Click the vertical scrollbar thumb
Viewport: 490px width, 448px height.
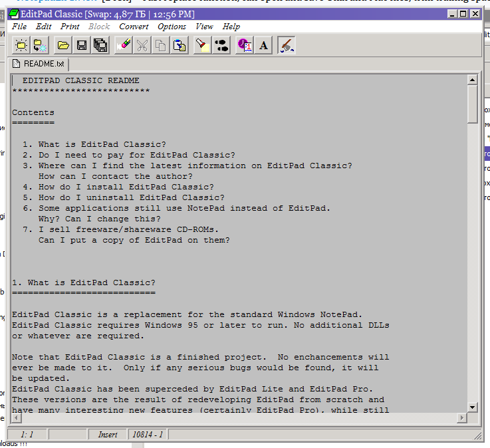coord(472,104)
